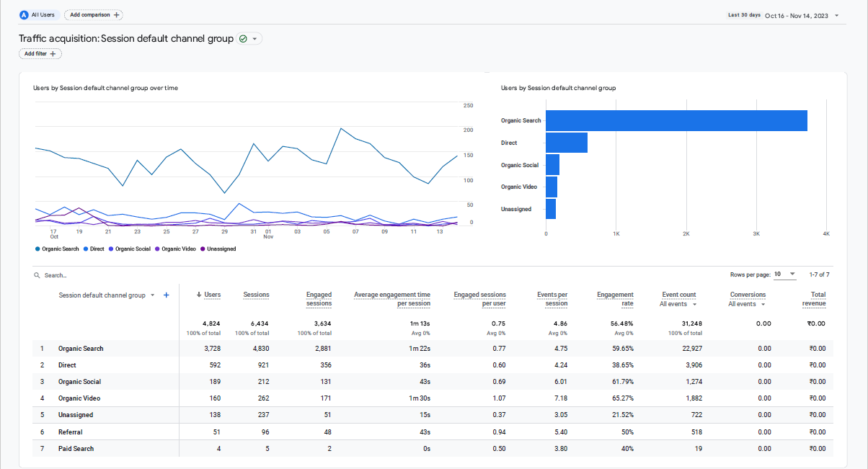Click the Organic Search bar in bar chart
This screenshot has height=469, width=868.
676,120
